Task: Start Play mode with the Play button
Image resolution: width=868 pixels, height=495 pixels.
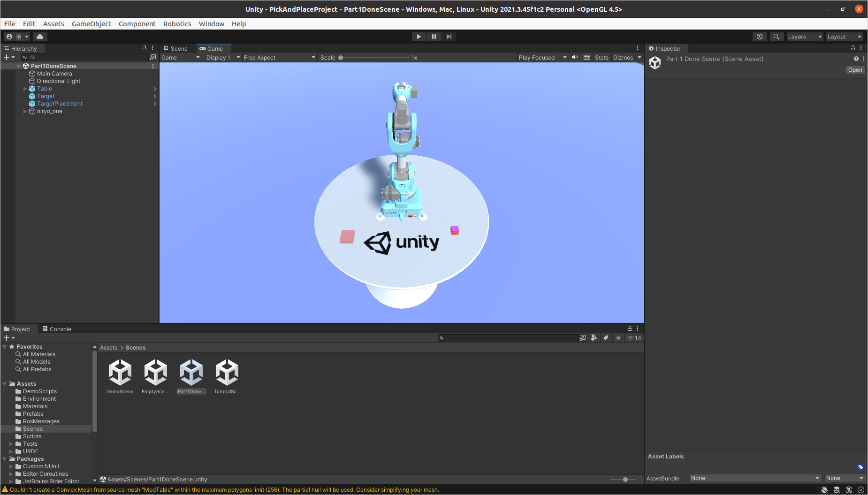Action: tap(419, 37)
